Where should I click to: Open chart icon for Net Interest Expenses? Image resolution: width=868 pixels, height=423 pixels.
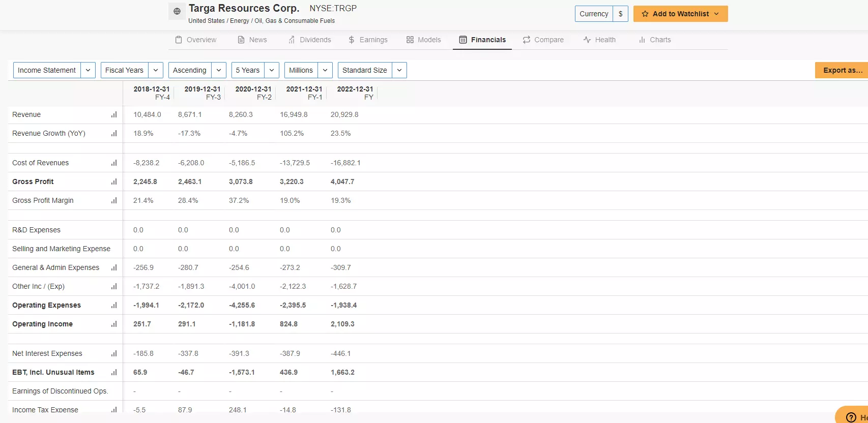tap(114, 354)
